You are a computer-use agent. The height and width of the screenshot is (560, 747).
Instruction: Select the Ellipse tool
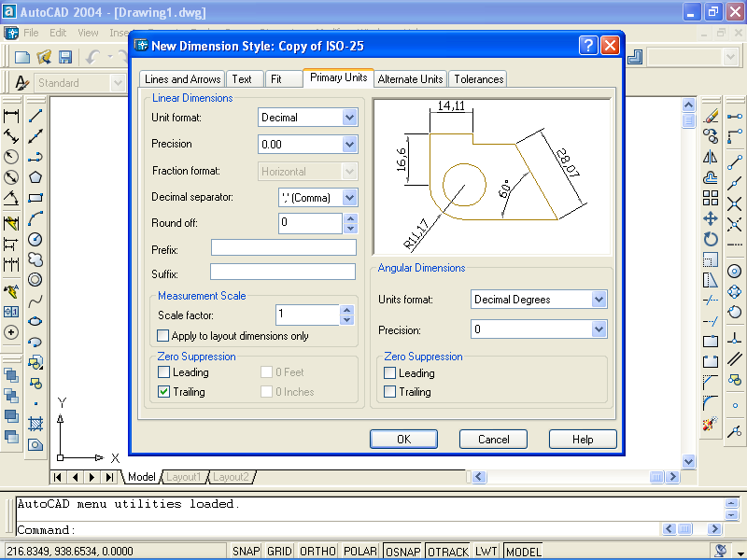pos(35,321)
